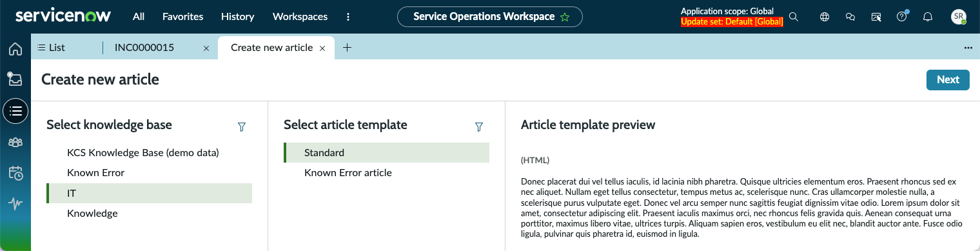Close the Create new article tab
The height and width of the screenshot is (251, 980).
click(322, 48)
